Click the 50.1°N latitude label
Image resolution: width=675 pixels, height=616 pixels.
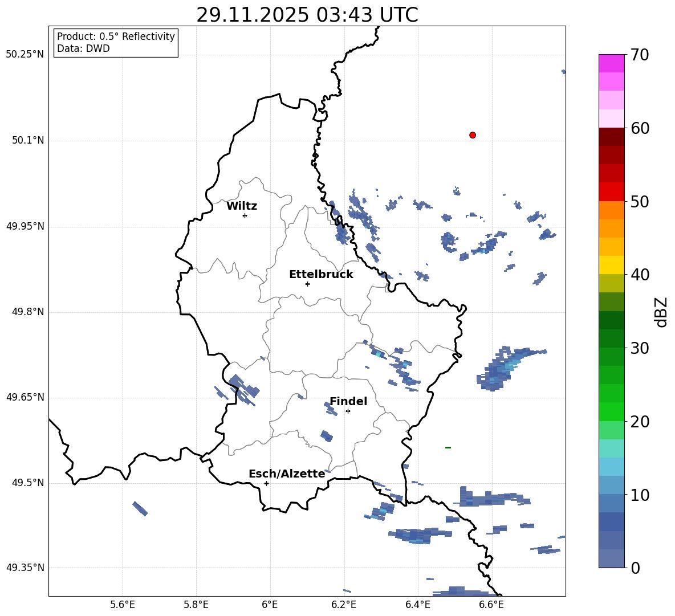pos(28,140)
